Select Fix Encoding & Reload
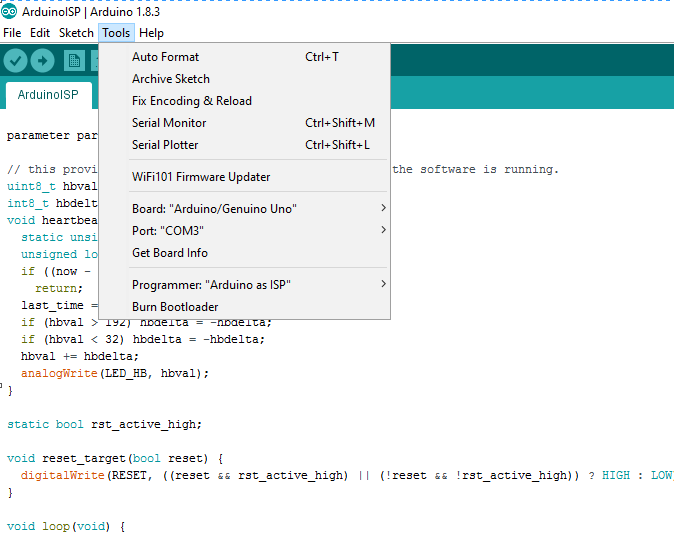 [x=192, y=101]
